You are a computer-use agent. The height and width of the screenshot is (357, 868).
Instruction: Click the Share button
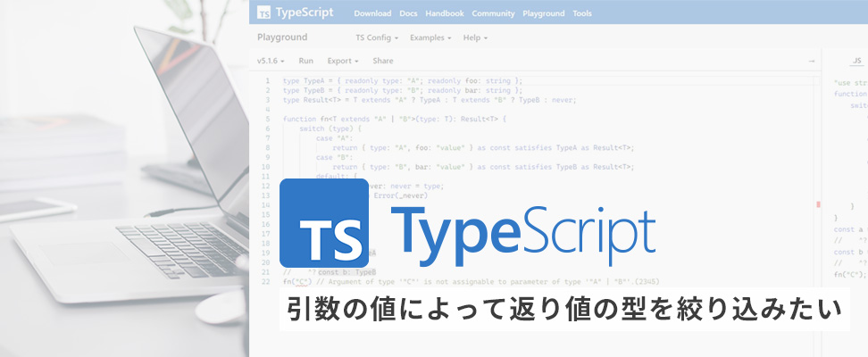[x=383, y=61]
